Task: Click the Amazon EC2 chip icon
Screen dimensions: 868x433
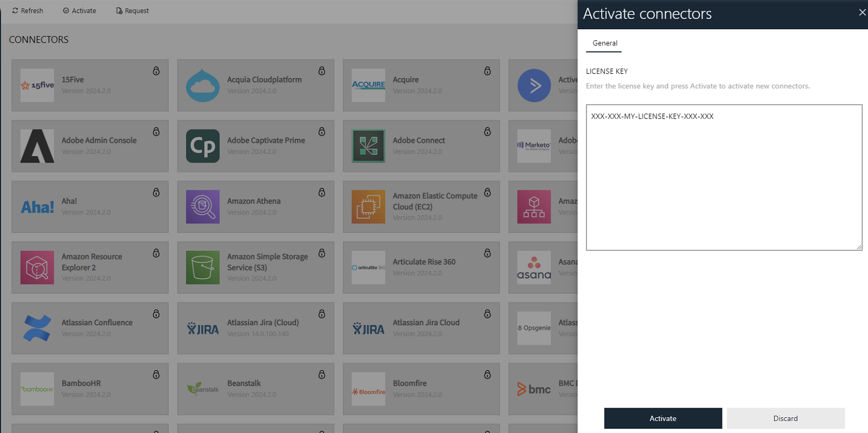Action: [368, 206]
